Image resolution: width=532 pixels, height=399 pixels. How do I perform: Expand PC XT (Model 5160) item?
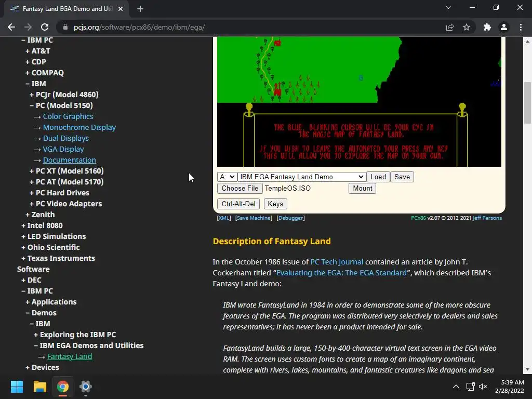[66, 171]
